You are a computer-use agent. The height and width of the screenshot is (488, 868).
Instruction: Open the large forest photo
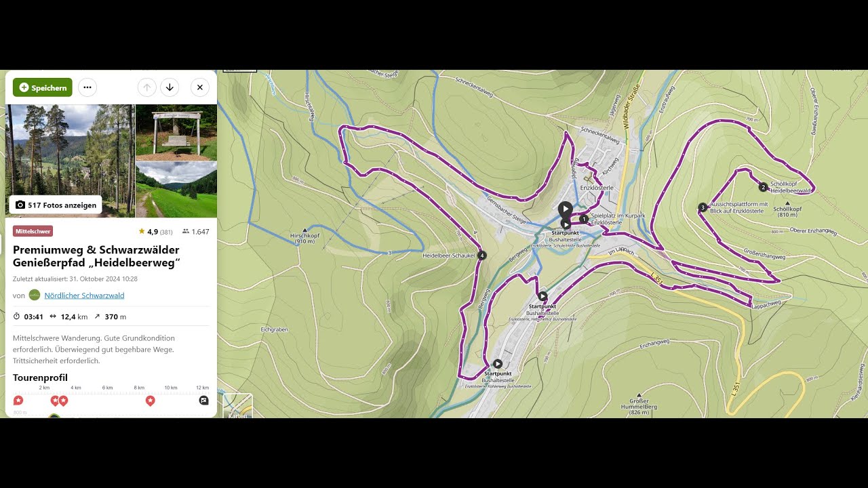pyautogui.click(x=71, y=161)
